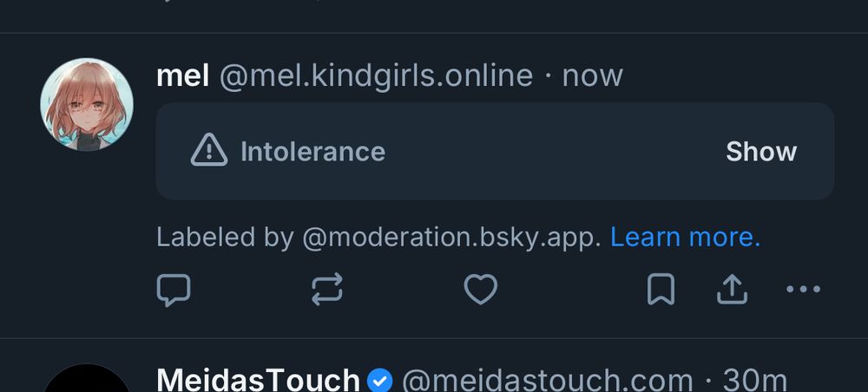Repost mel's labeled post
This screenshot has height=392, width=868.
point(327,290)
